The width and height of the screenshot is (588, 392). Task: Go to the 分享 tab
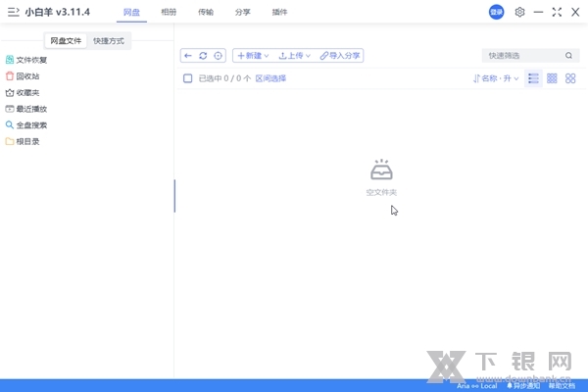coord(243,12)
